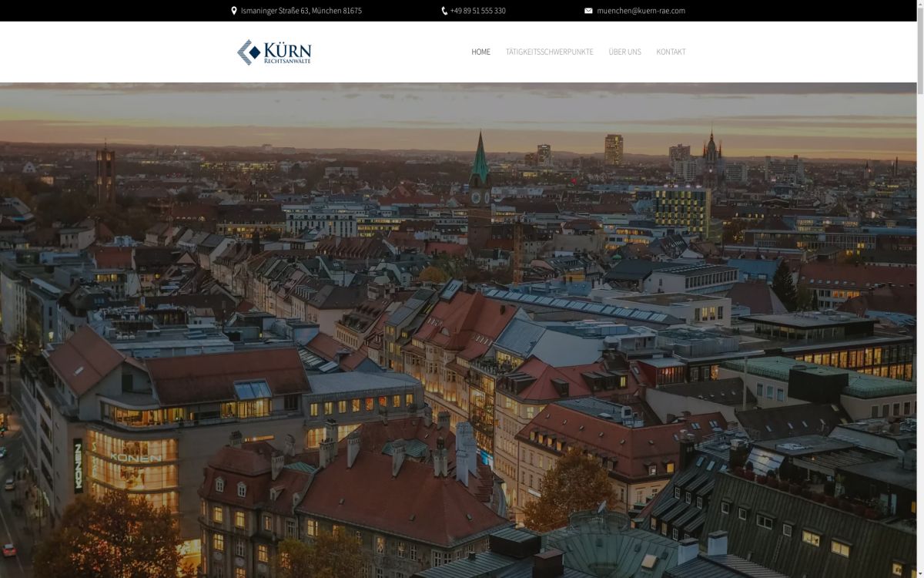Open the homepage via the Kürn Rechtsanwälte logo

273,51
